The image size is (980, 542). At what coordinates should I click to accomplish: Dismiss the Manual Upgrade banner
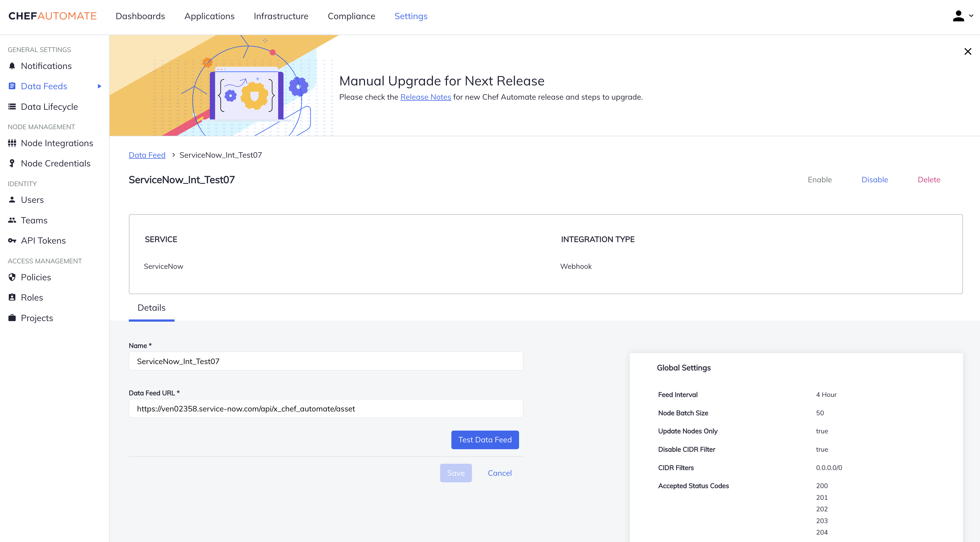pyautogui.click(x=967, y=51)
